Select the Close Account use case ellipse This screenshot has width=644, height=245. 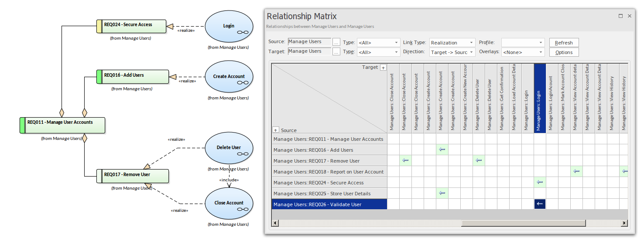click(229, 203)
